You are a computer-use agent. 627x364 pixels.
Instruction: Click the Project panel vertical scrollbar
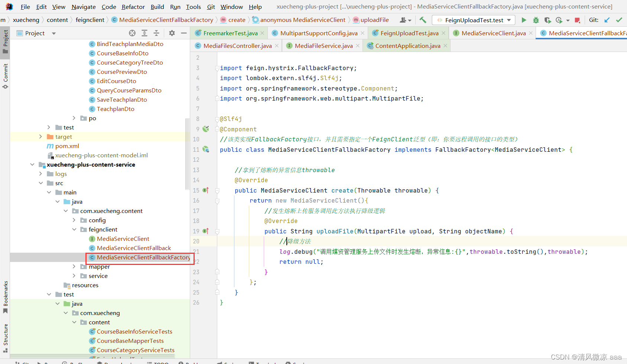coord(187,154)
